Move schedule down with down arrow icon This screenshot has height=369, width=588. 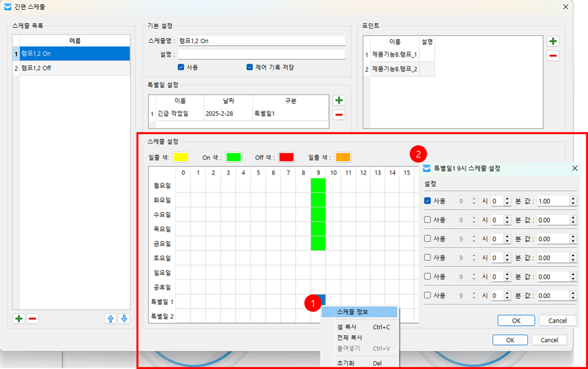coord(123,319)
